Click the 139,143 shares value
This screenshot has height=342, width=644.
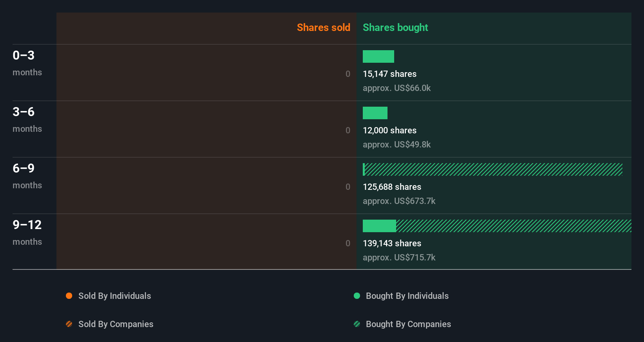[392, 243]
